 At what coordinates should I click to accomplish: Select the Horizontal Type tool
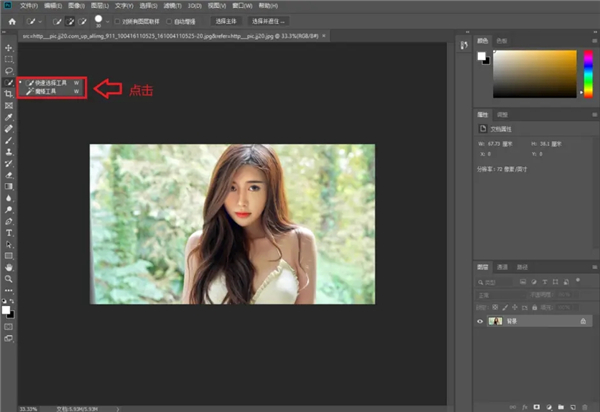(8, 233)
